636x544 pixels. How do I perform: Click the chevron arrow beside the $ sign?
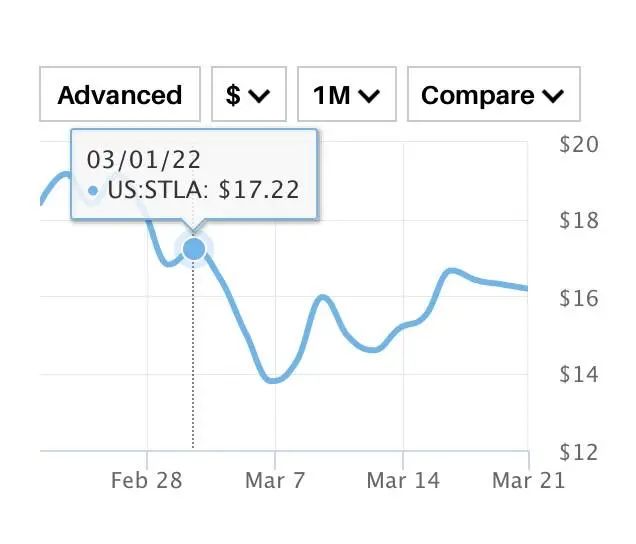(x=260, y=96)
